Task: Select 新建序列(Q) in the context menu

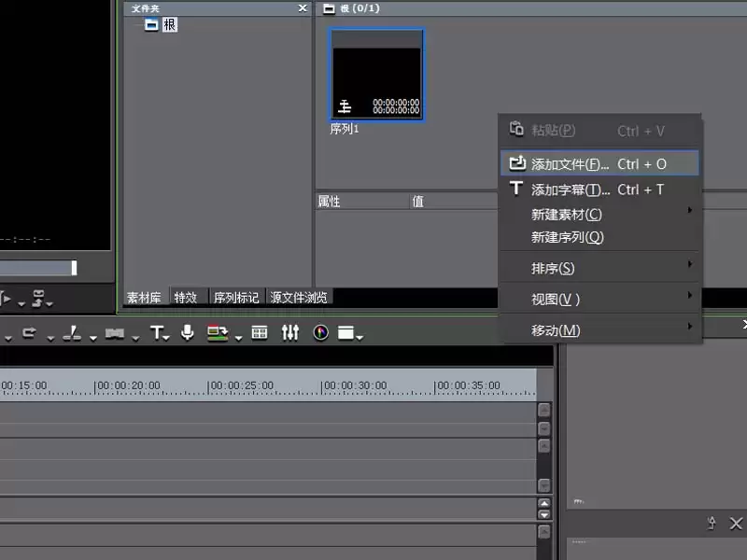Action: tap(599, 237)
